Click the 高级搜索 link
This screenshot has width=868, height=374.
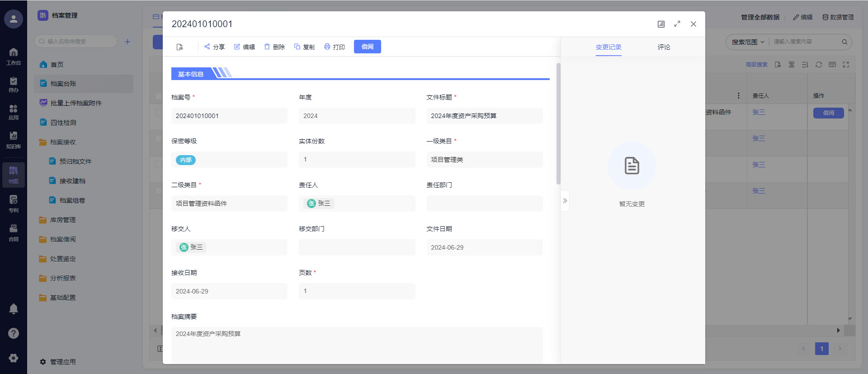pyautogui.click(x=756, y=65)
